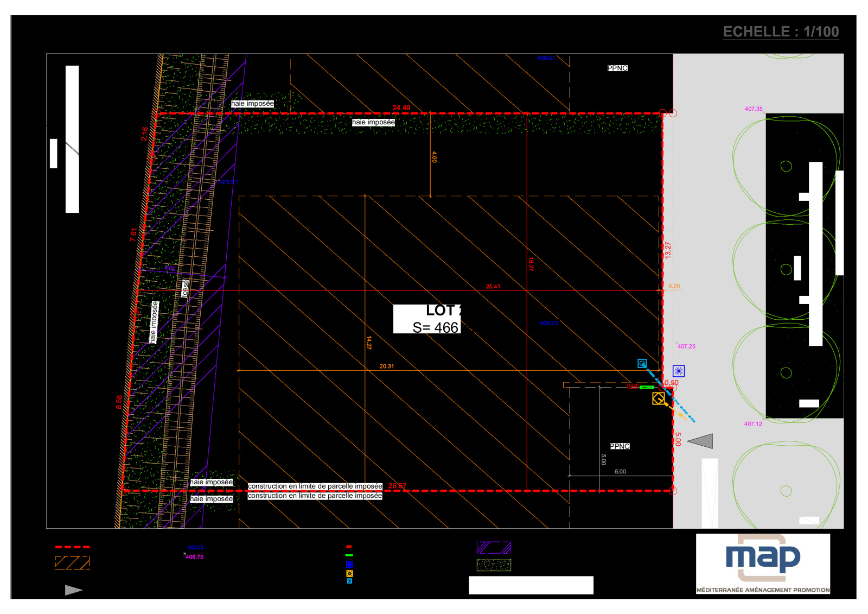This screenshot has height=614, width=868.
Task: Click the LOT label box
Action: coord(427,319)
